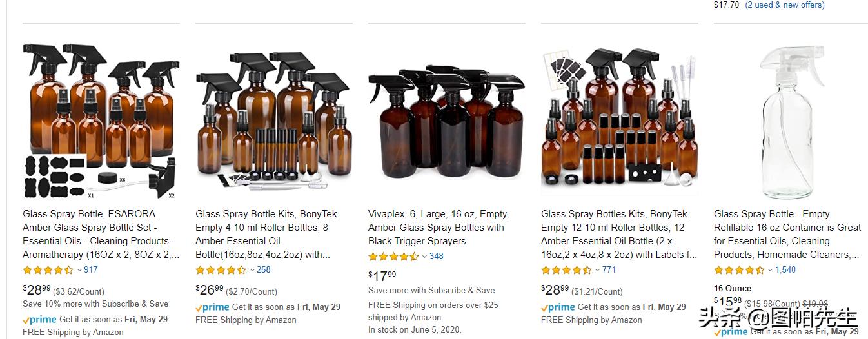Click the star rating of the ESARORA set

pyautogui.click(x=48, y=270)
